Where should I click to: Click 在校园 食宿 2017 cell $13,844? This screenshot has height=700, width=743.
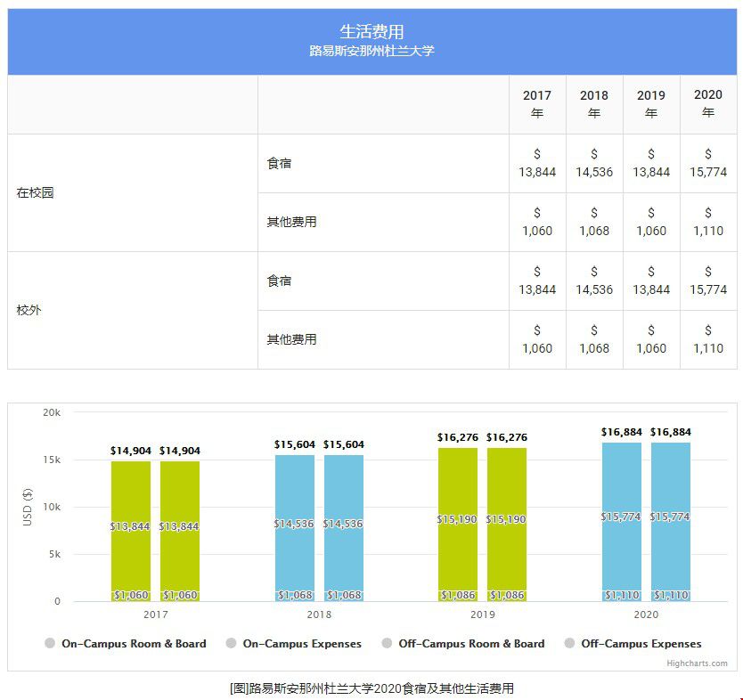click(537, 163)
